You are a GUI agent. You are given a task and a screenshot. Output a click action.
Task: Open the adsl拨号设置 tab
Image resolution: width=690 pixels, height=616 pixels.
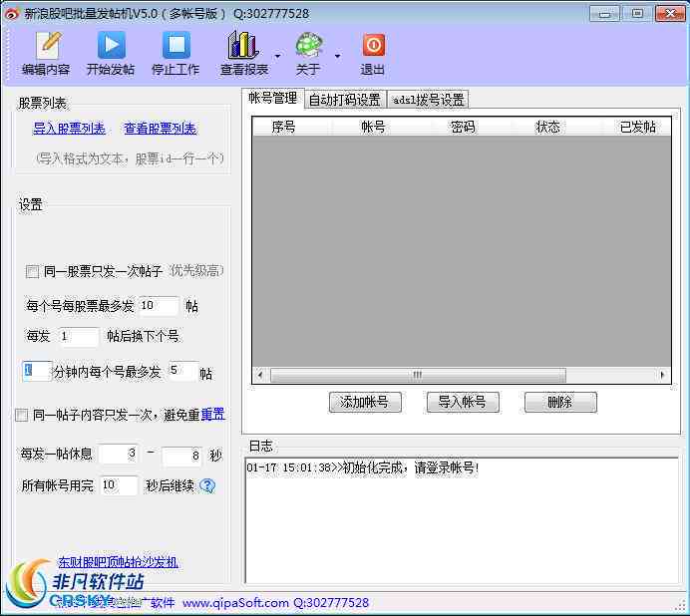(428, 100)
